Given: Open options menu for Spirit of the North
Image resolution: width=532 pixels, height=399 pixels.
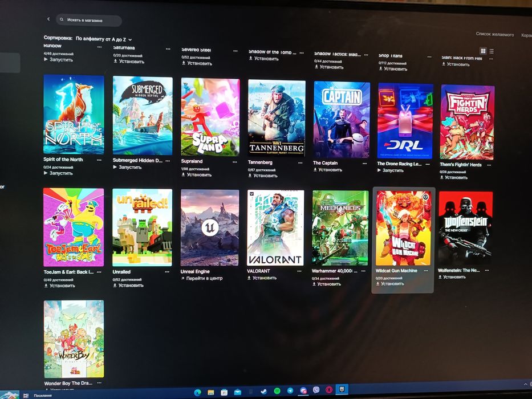Looking at the screenshot, I should coord(99,160).
